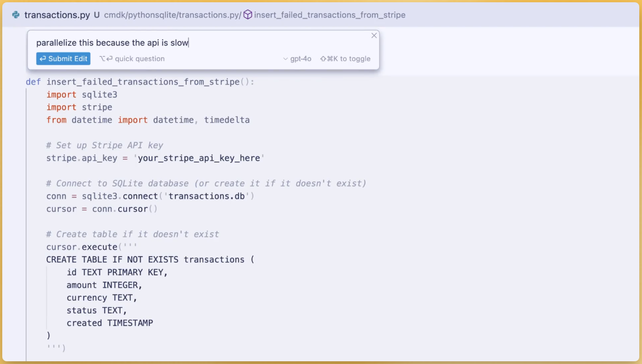Click the 'CREATE TABLE IF NOT EXISTS transactions' line
The image size is (642, 364).
(x=150, y=260)
